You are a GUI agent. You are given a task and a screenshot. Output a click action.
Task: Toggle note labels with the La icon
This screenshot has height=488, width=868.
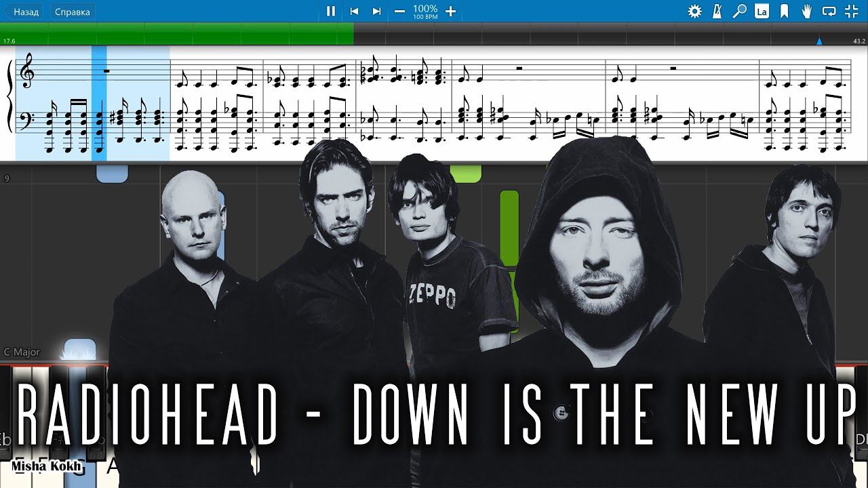pos(762,11)
